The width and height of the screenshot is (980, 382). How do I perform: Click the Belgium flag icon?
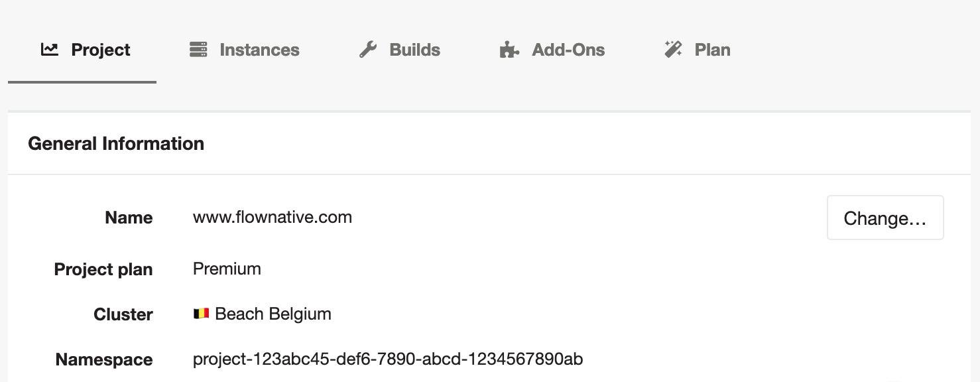tap(202, 314)
